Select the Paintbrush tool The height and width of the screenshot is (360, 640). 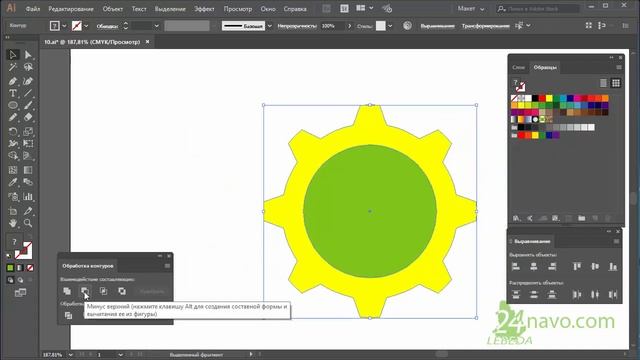[x=28, y=105]
